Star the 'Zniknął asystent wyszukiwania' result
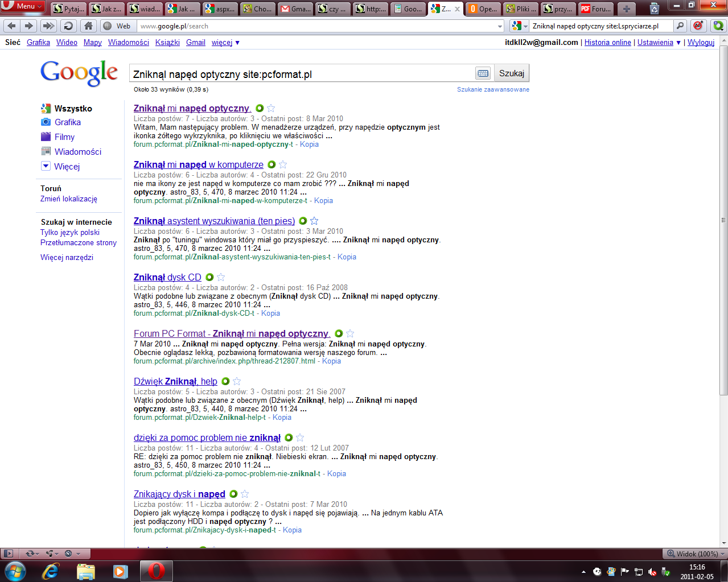This screenshot has height=582, width=728. (x=314, y=221)
